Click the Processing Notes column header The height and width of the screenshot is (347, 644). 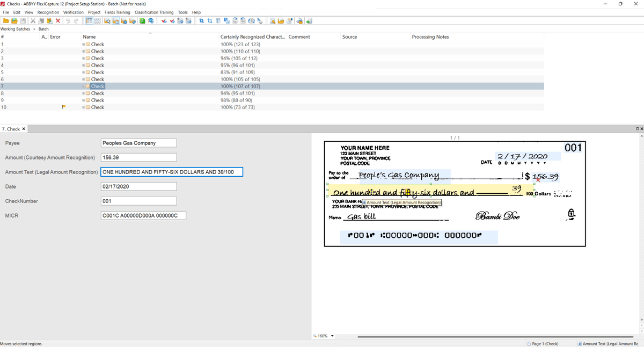click(430, 37)
